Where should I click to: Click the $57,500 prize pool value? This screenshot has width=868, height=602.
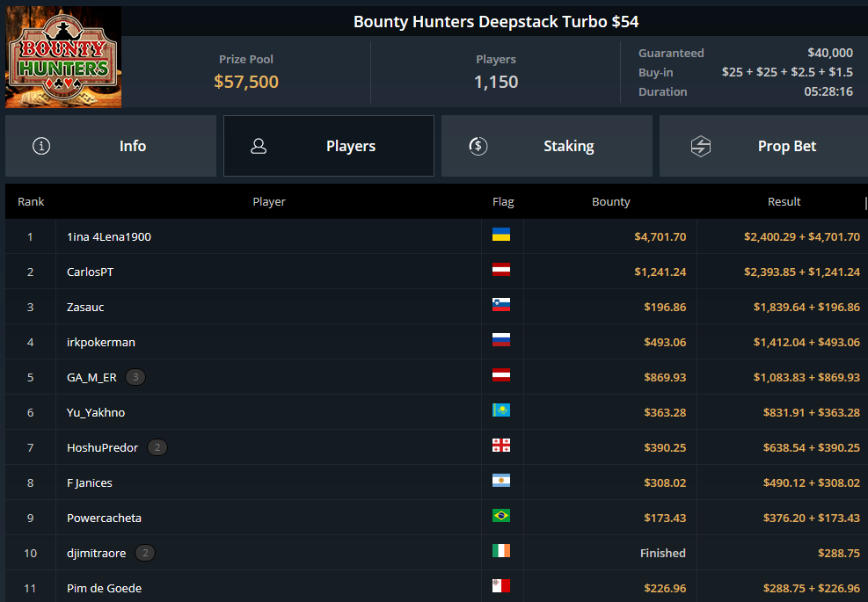[x=246, y=82]
